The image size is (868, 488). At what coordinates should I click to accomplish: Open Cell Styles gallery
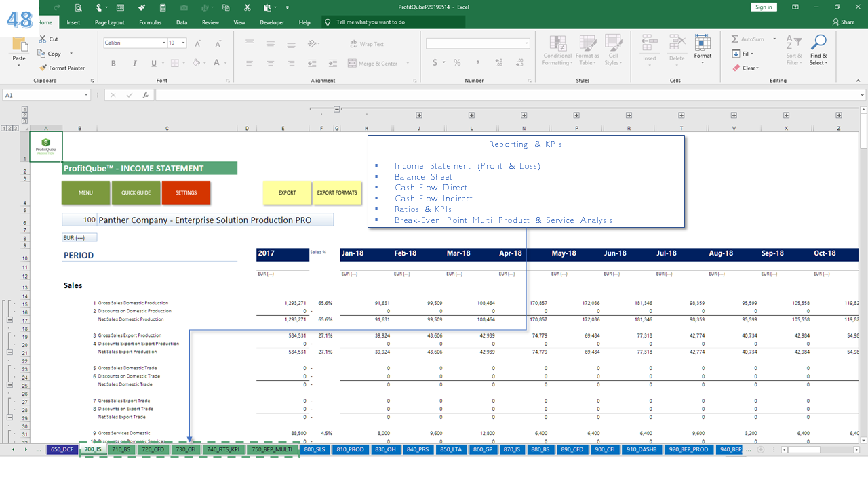[612, 51]
